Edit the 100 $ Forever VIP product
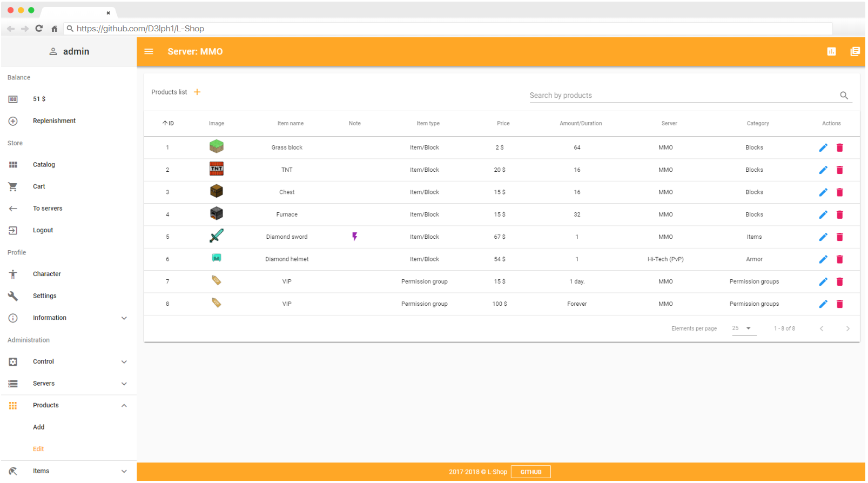 coord(823,304)
